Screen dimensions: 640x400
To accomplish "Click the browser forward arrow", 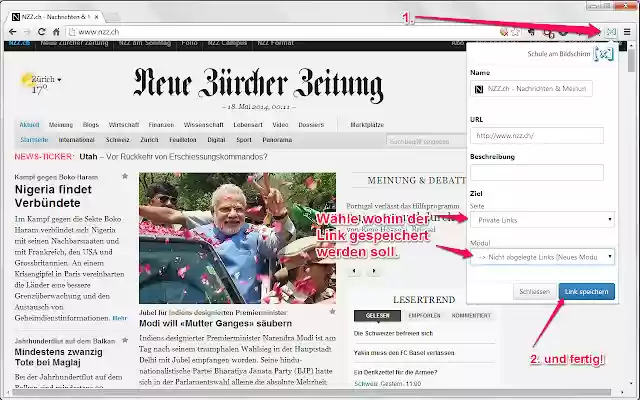I will pos(27,31).
